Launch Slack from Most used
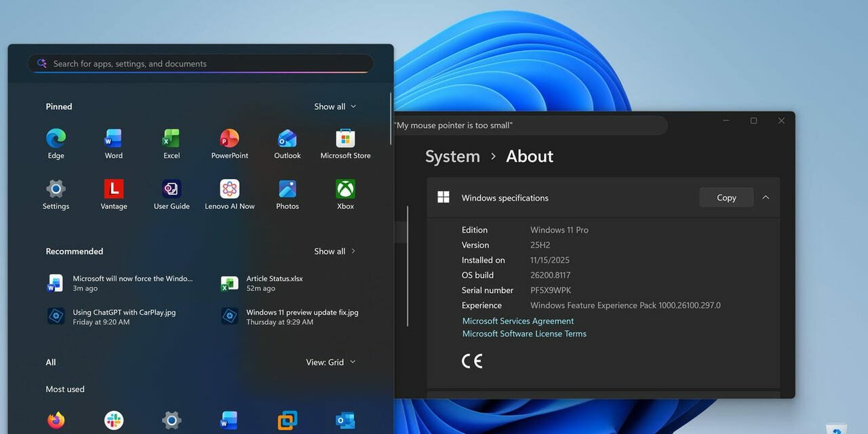 click(x=113, y=420)
